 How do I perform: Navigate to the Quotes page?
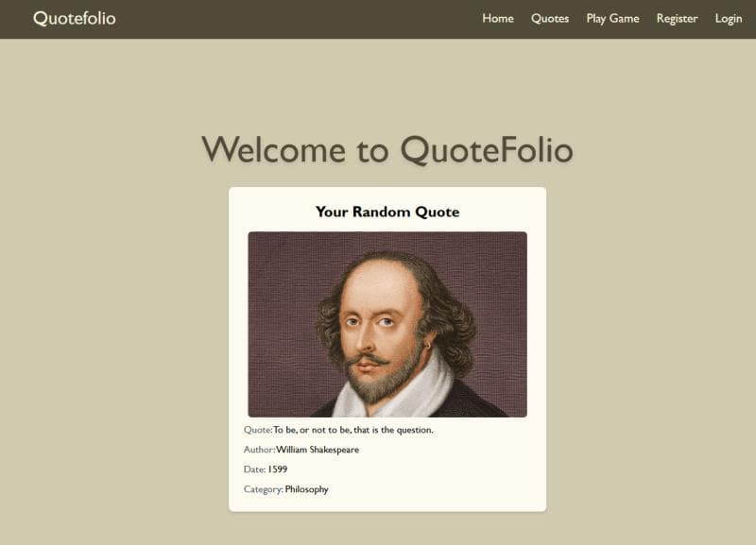(550, 18)
